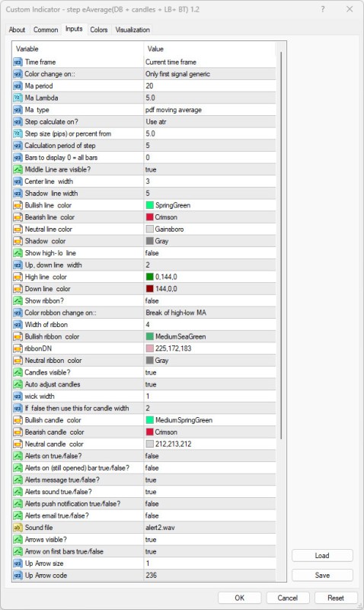Click the decimal icon next to Ma Lambda
364x610 pixels.
pyautogui.click(x=18, y=98)
